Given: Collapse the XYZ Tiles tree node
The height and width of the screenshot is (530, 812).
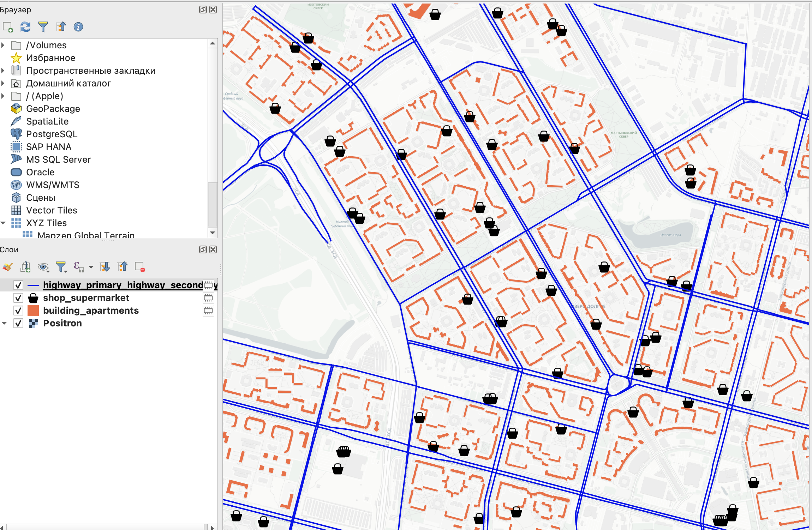Looking at the screenshot, I should (x=3, y=223).
